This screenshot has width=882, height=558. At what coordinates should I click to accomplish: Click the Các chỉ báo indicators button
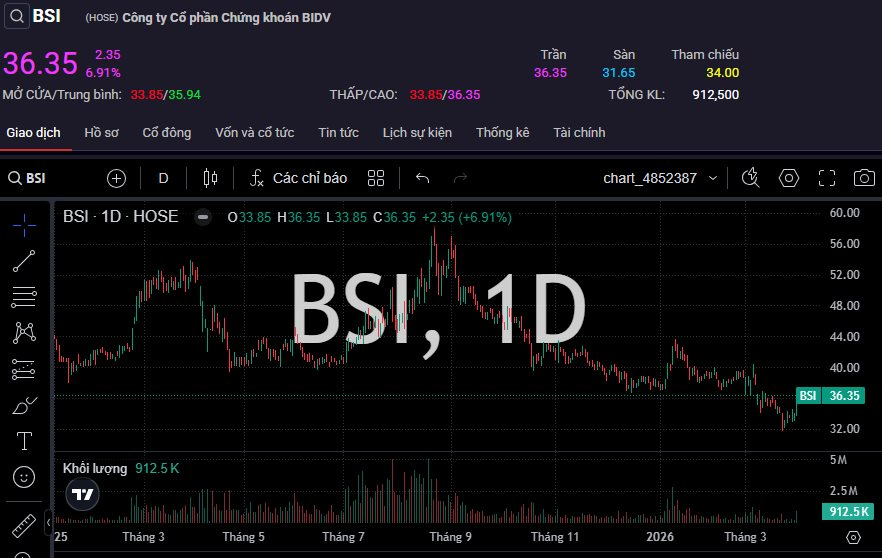298,178
